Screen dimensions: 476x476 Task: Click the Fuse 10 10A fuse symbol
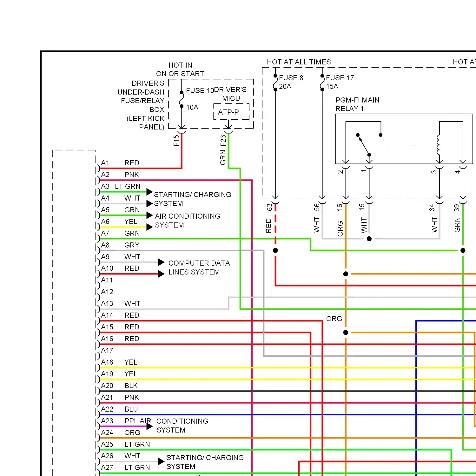pos(182,99)
